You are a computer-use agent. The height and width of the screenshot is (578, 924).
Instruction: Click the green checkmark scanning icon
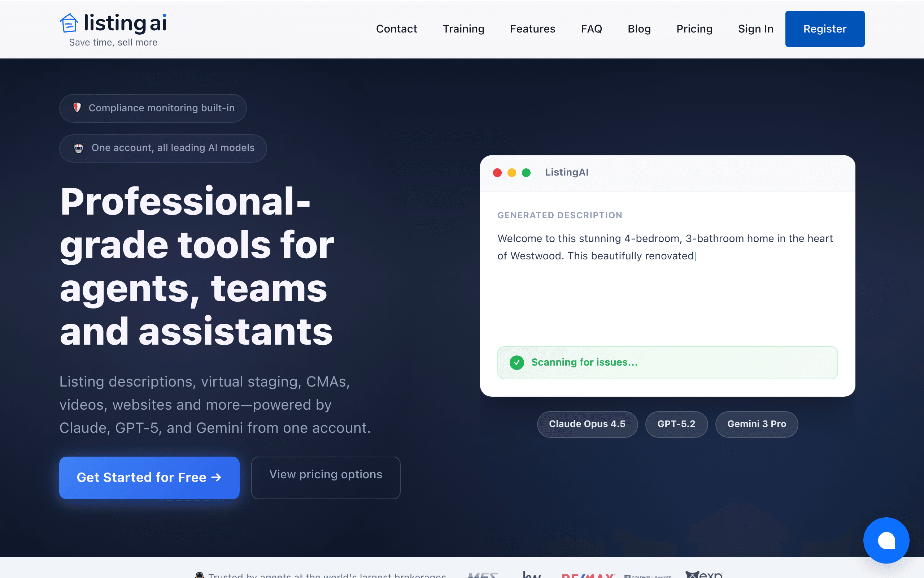(x=517, y=362)
